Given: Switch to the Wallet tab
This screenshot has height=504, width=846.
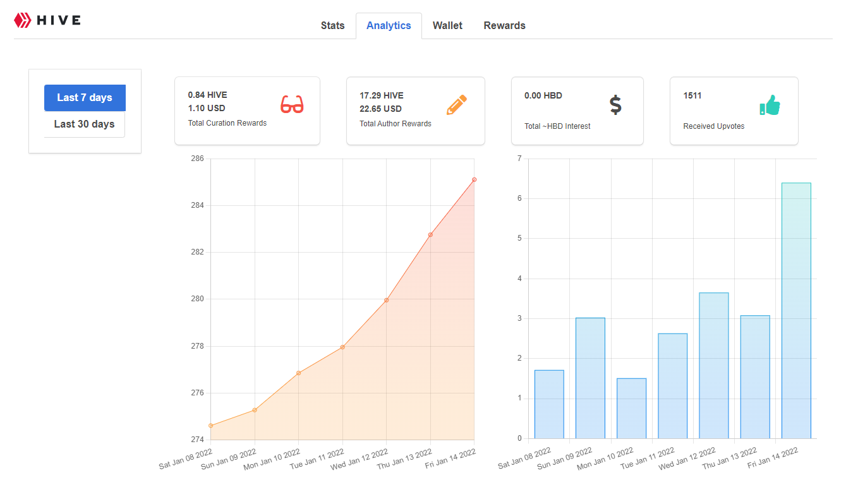Looking at the screenshot, I should [x=447, y=26].
